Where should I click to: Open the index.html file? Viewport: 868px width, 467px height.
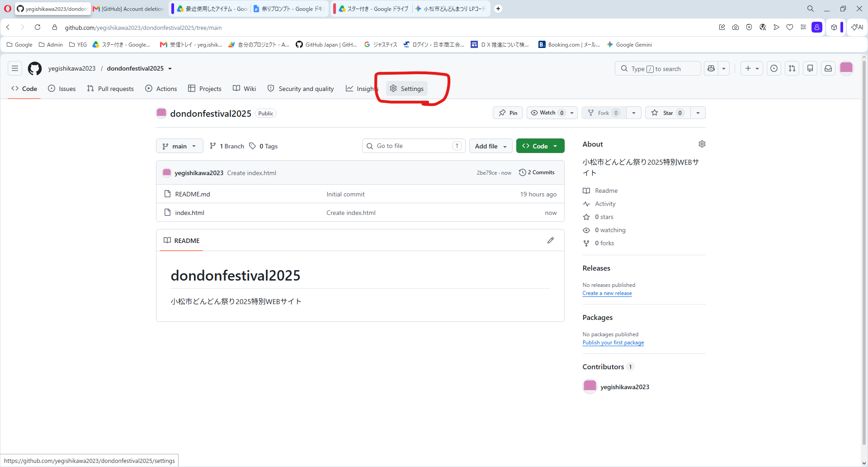(190, 213)
